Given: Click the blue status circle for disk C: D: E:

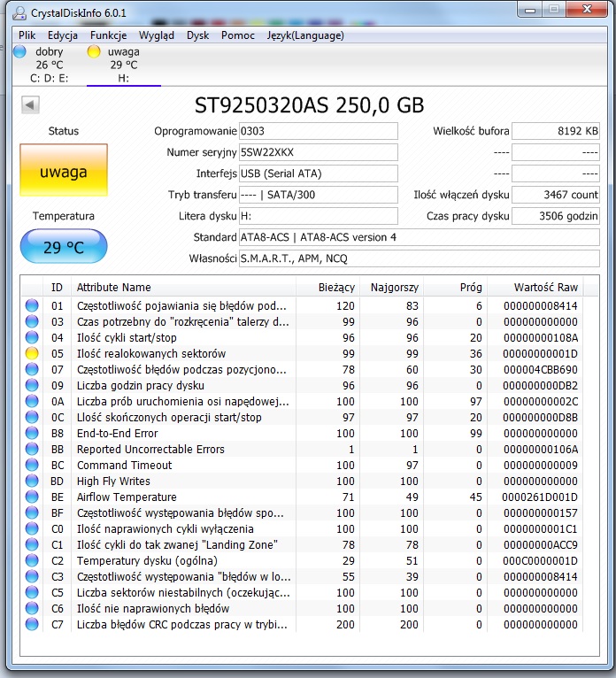Looking at the screenshot, I should pyautogui.click(x=19, y=51).
